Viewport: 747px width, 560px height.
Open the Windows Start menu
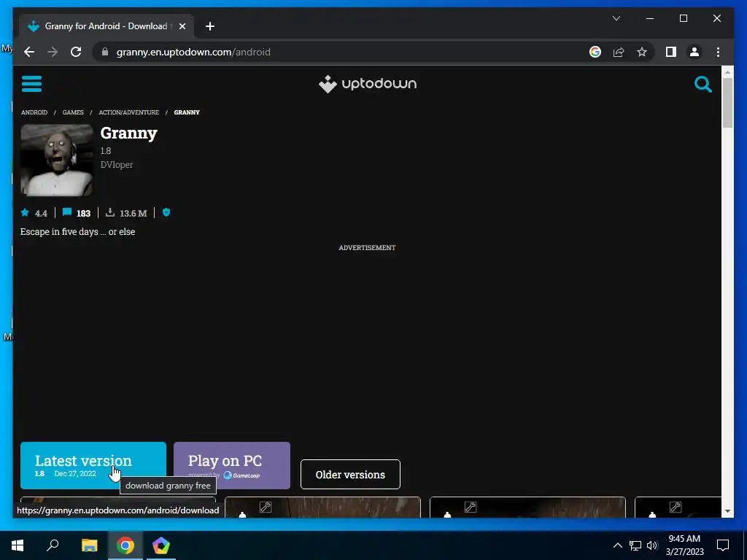[x=18, y=545]
